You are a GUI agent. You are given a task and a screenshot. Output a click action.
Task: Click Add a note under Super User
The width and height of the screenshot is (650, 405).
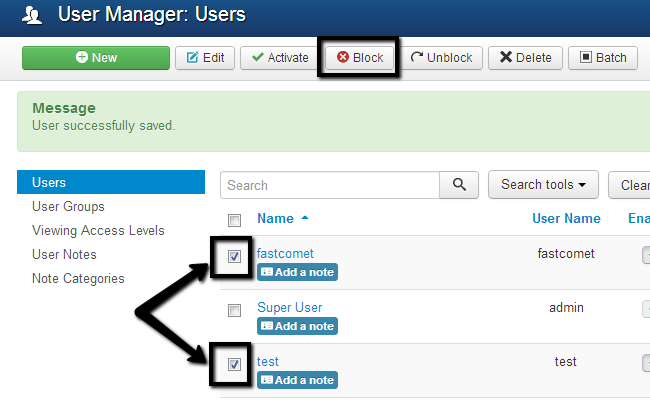coord(297,326)
